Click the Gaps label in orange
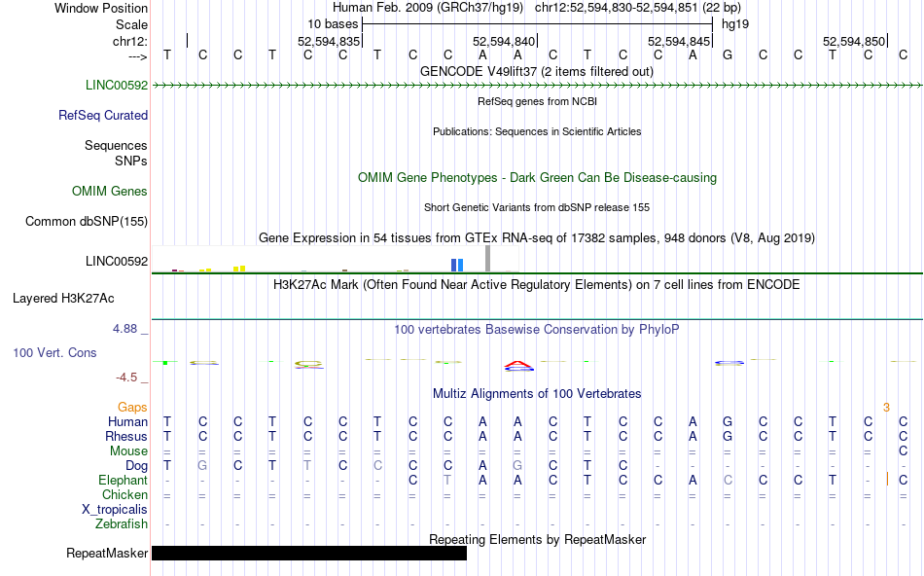 (x=132, y=408)
